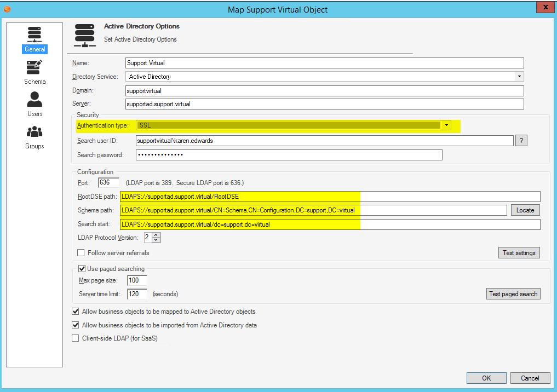Open the Authentication type dropdown
The height and width of the screenshot is (392, 557).
[446, 125]
